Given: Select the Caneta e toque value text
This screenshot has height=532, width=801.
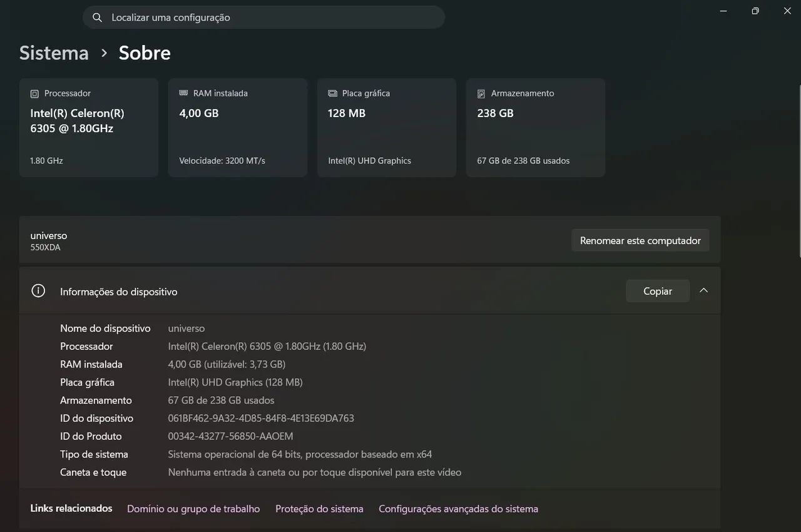Looking at the screenshot, I should (315, 473).
